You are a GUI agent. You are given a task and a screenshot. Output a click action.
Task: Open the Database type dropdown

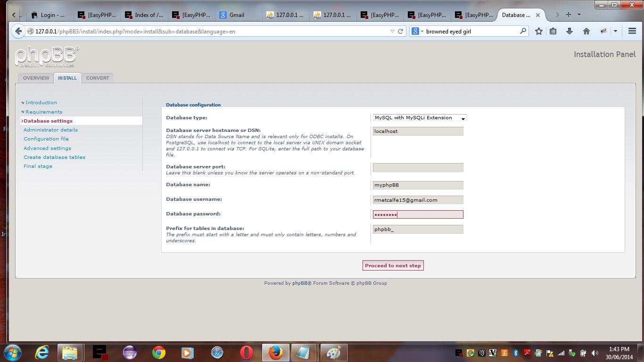(x=420, y=118)
